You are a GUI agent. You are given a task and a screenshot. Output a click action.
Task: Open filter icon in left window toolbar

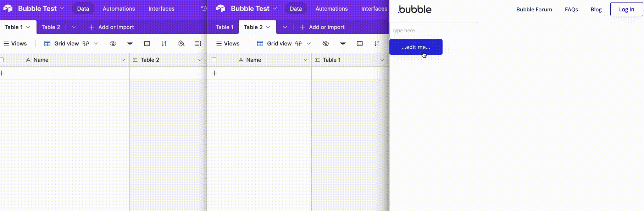coord(130,43)
